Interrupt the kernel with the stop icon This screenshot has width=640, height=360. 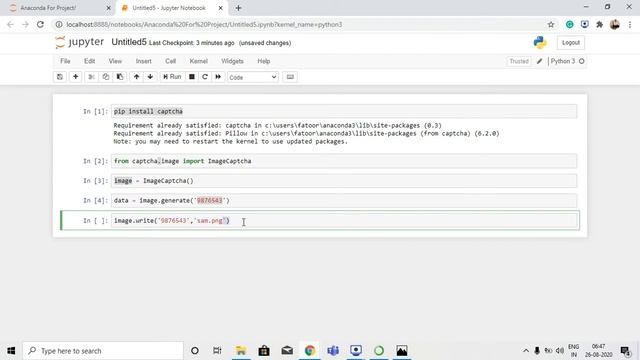click(191, 77)
